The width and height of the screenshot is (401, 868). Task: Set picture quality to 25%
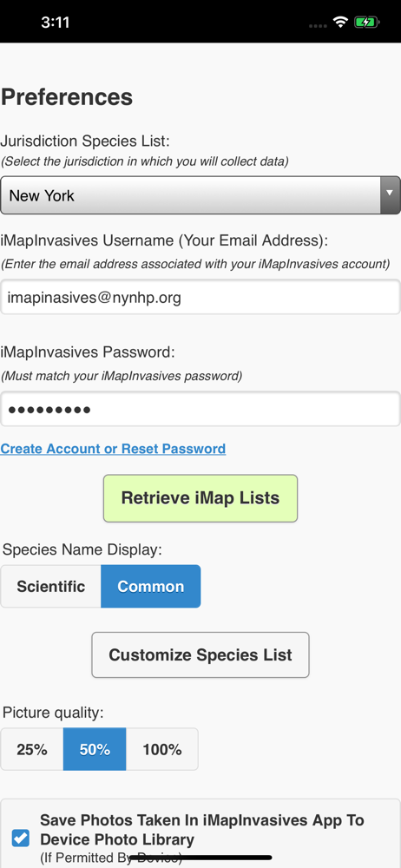[x=32, y=750]
